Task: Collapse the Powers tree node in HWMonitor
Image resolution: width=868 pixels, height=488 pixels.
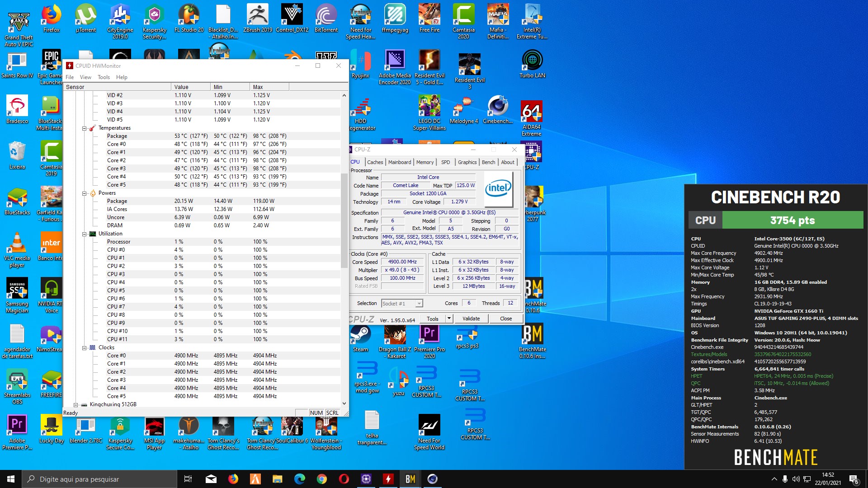Action: pyautogui.click(x=84, y=193)
